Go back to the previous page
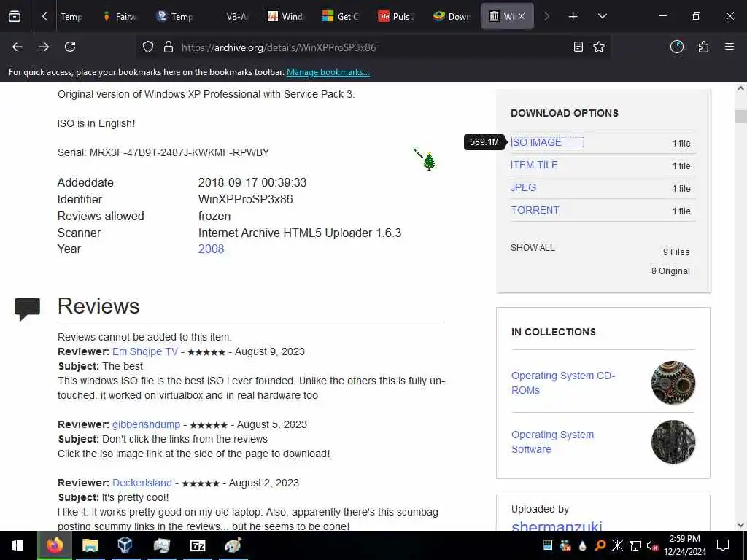747x560 pixels. pyautogui.click(x=18, y=47)
